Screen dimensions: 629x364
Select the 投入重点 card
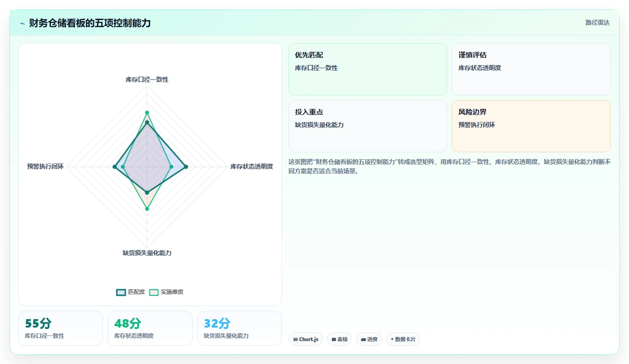pyautogui.click(x=368, y=126)
